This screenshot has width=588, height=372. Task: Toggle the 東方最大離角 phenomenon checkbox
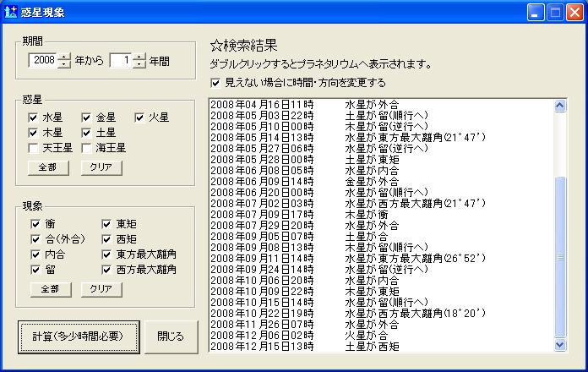pyautogui.click(x=107, y=254)
